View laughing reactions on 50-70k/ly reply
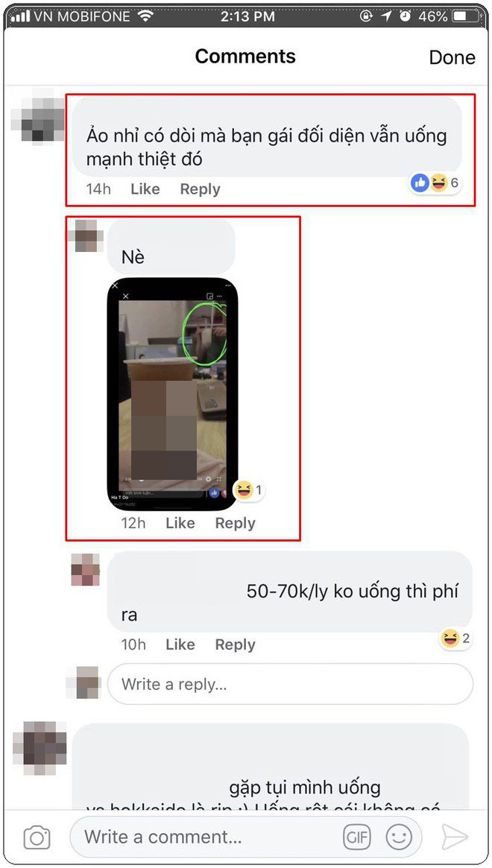 [456, 639]
